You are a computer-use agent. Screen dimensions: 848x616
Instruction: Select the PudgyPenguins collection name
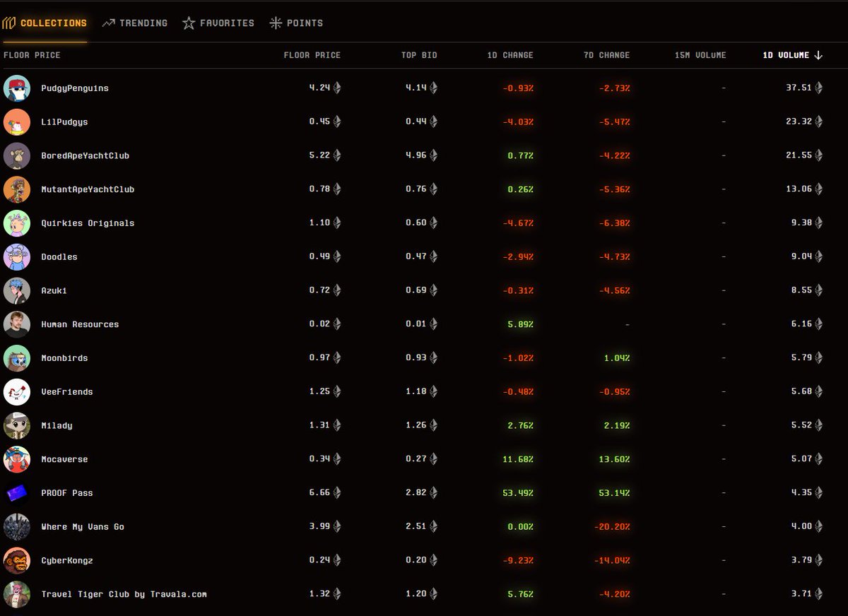[x=75, y=88]
